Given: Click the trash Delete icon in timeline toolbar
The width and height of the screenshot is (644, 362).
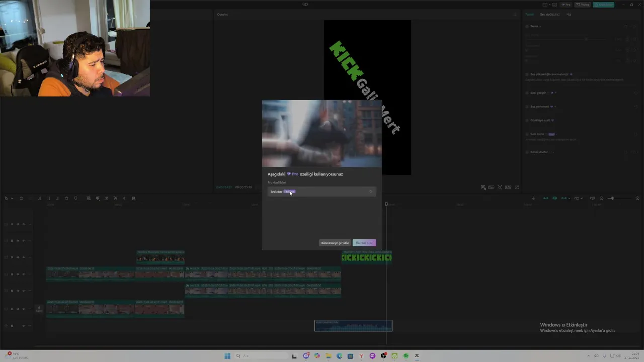Looking at the screenshot, I should click(66, 198).
